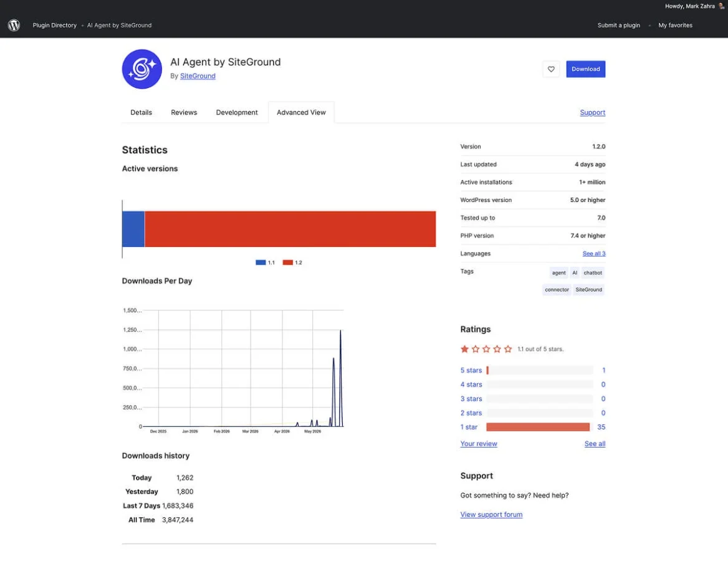The height and width of the screenshot is (561, 728).
Task: Click the Yesterday 1,800 downloads value
Action: (184, 492)
